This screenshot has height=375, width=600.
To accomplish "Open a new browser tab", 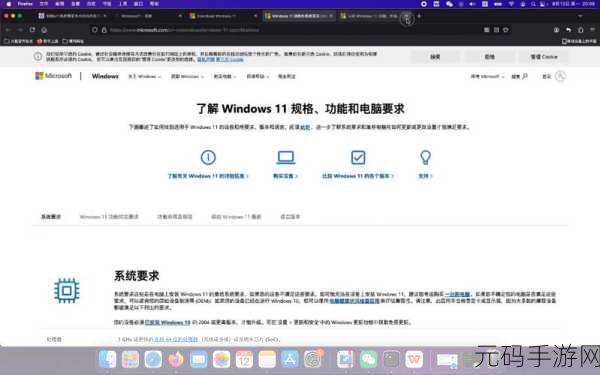I will (x=419, y=16).
